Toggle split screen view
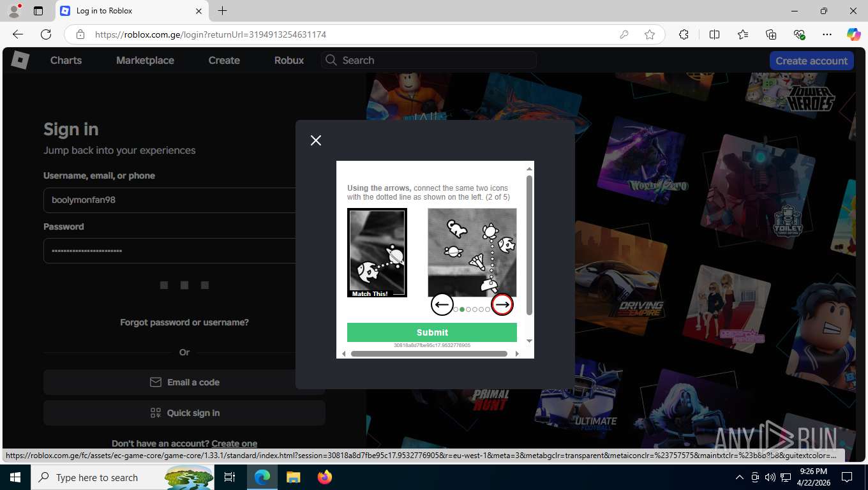Image resolution: width=868 pixels, height=490 pixels. [x=714, y=34]
